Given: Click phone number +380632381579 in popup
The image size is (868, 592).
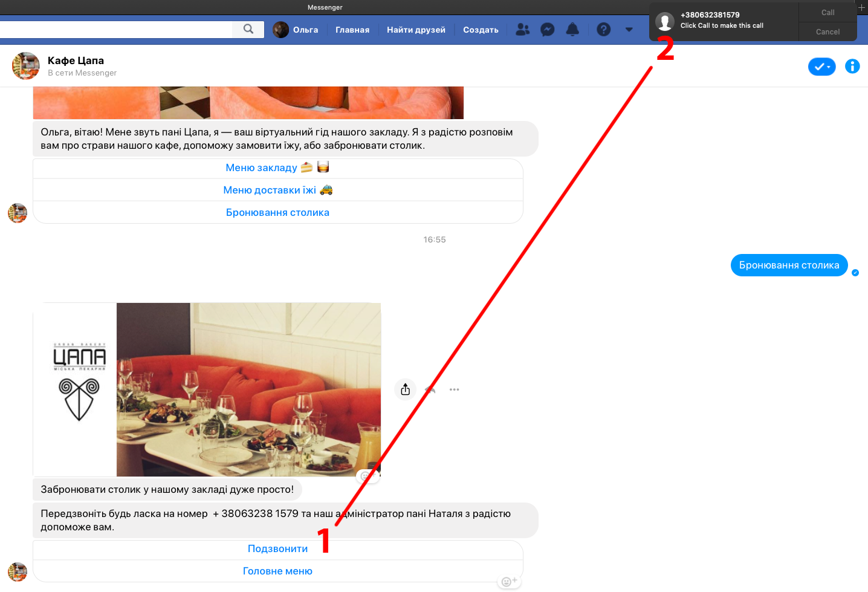Looking at the screenshot, I should coord(710,15).
